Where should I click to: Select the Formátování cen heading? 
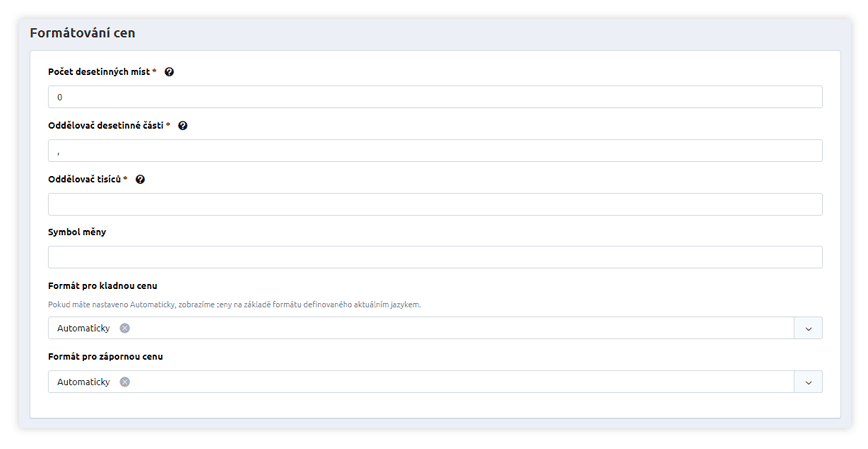point(83,33)
